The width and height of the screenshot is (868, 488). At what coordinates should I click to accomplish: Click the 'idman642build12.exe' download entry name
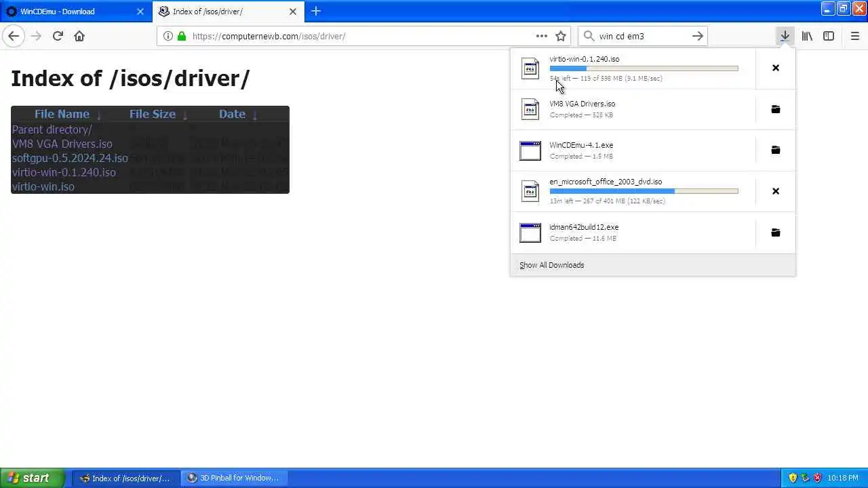coord(584,227)
